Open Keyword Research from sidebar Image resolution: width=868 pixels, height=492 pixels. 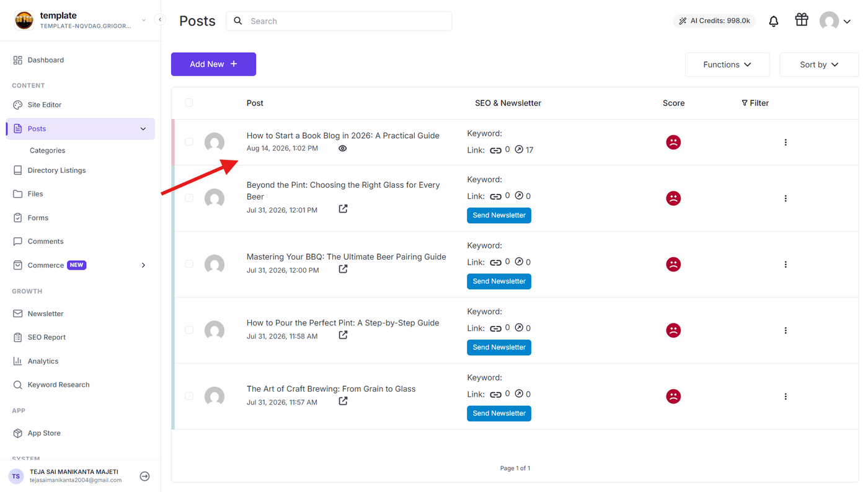point(58,385)
